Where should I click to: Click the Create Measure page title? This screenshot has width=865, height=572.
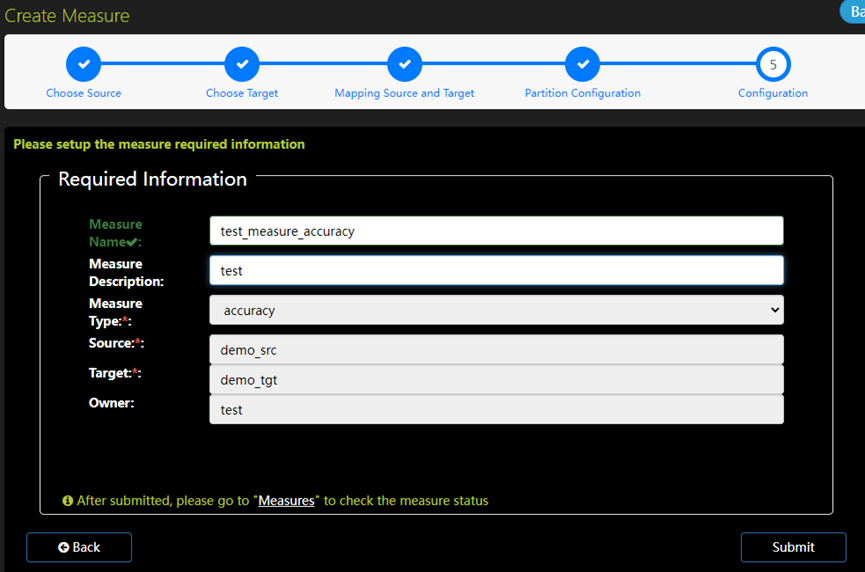(x=67, y=15)
